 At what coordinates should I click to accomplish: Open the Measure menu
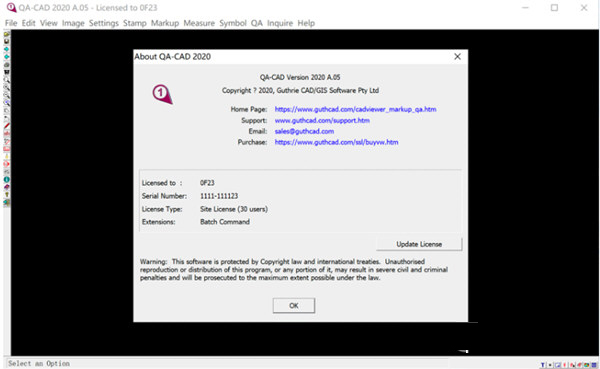click(x=199, y=23)
